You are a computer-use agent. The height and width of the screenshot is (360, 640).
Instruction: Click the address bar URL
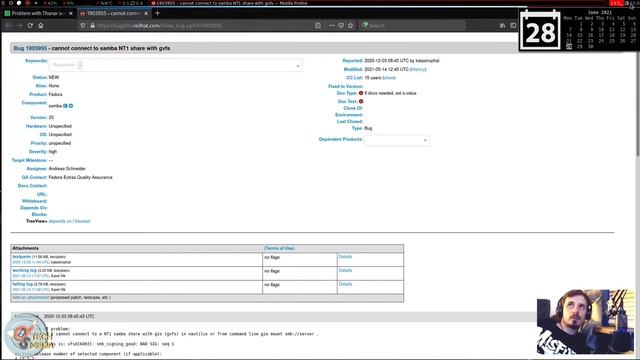pyautogui.click(x=160, y=25)
